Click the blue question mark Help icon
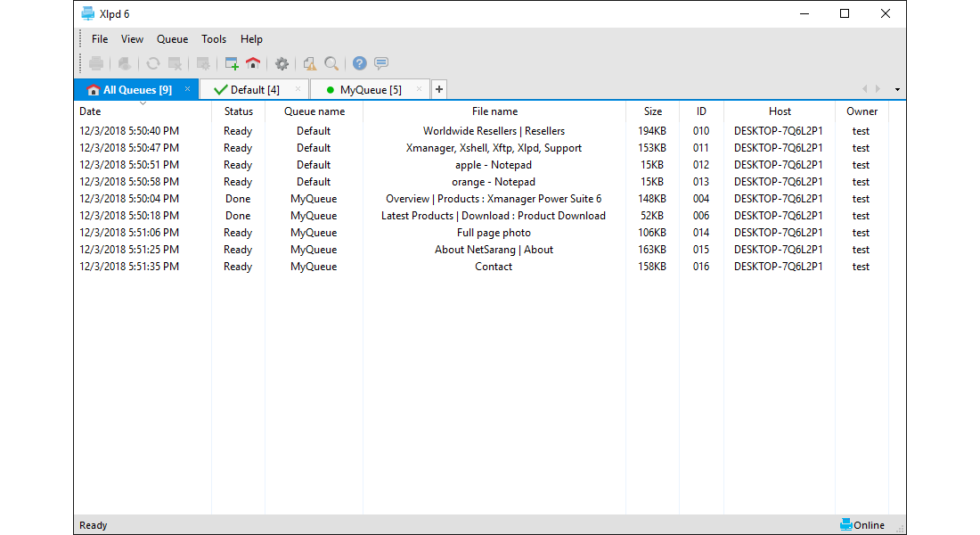The width and height of the screenshot is (980, 535). click(x=359, y=63)
